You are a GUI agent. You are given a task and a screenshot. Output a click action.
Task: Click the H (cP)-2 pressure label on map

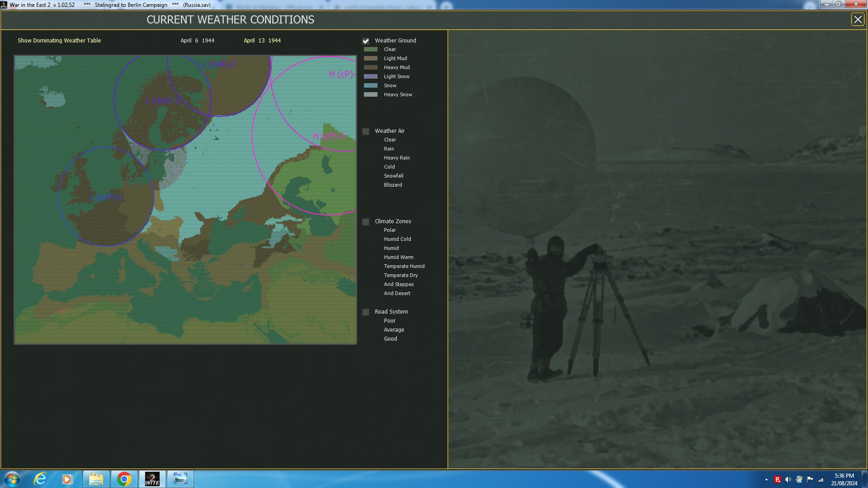(x=328, y=136)
